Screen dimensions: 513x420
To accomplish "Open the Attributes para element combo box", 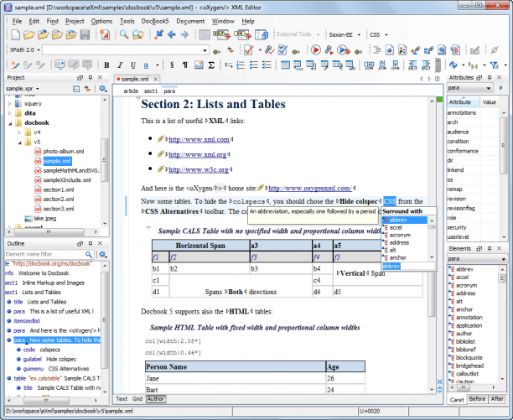I will 469,88.
